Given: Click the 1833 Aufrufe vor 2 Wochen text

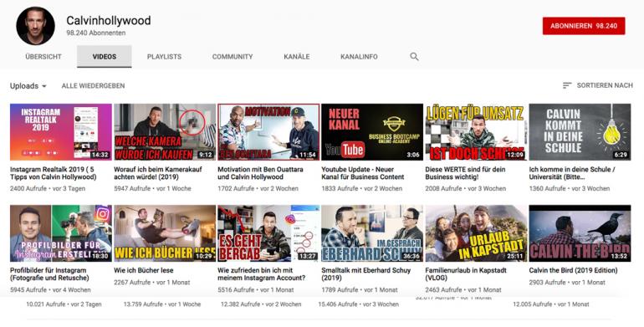Looking at the screenshot, I should (x=362, y=188).
